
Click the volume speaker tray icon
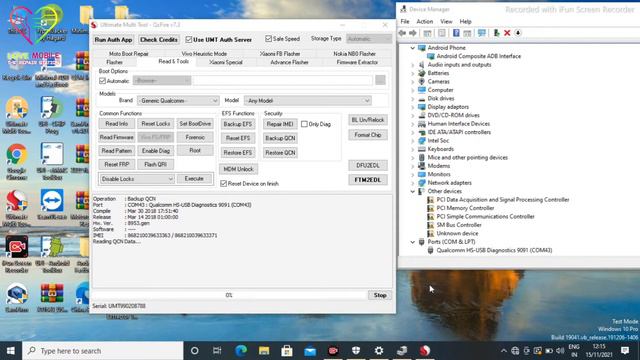click(x=560, y=351)
